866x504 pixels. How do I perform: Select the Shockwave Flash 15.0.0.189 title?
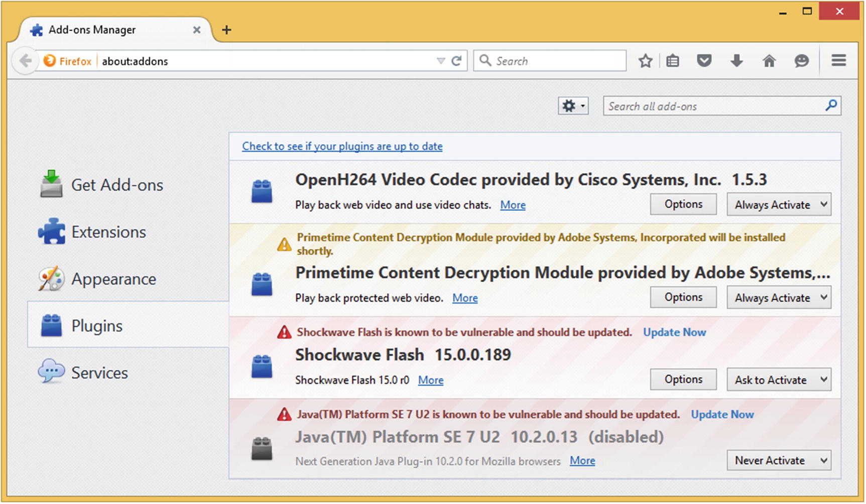pyautogui.click(x=403, y=355)
